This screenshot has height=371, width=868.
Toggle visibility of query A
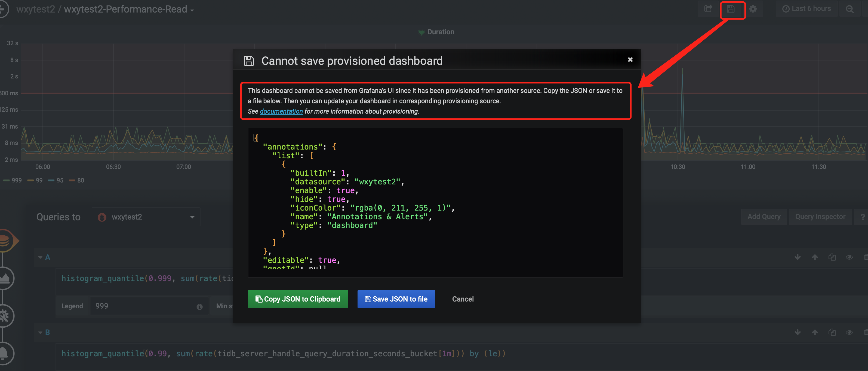tap(849, 257)
